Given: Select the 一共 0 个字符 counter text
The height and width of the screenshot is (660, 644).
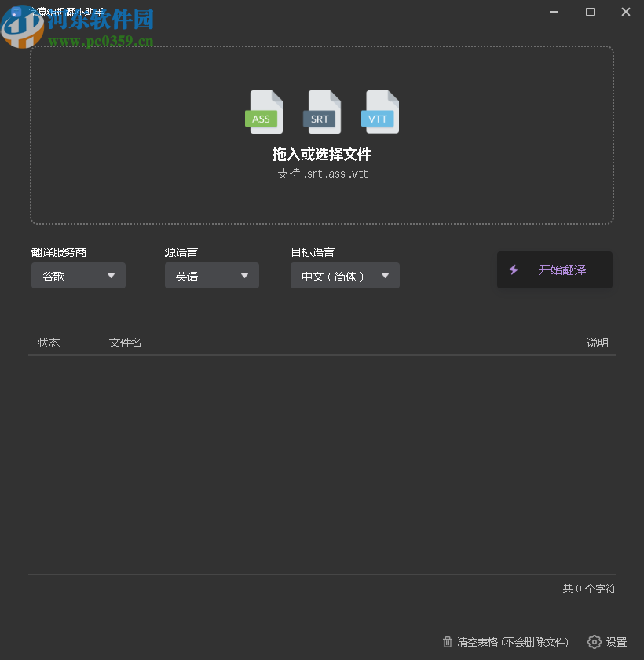Looking at the screenshot, I should [584, 588].
